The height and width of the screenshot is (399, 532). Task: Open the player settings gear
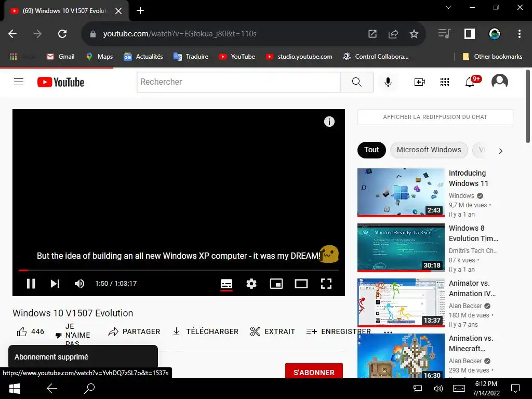[x=251, y=284]
